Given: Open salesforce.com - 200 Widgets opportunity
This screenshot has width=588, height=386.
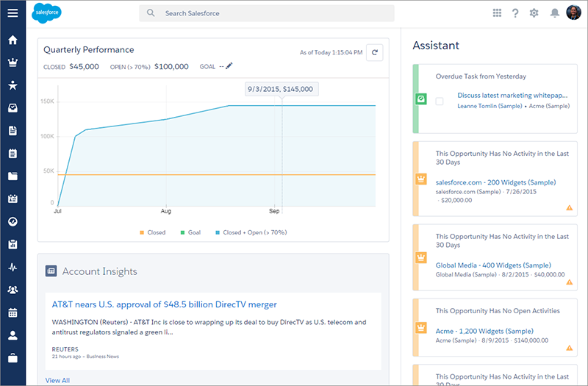Looking at the screenshot, I should pyautogui.click(x=495, y=182).
